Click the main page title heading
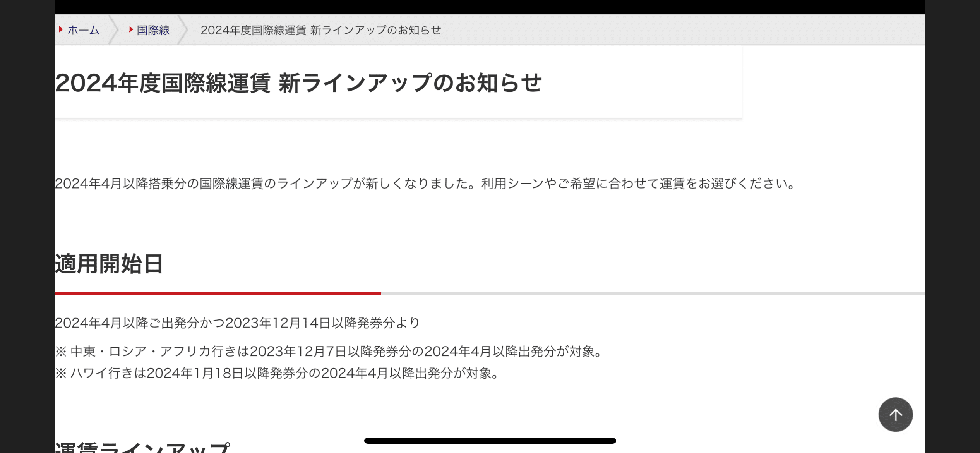 pos(298,82)
